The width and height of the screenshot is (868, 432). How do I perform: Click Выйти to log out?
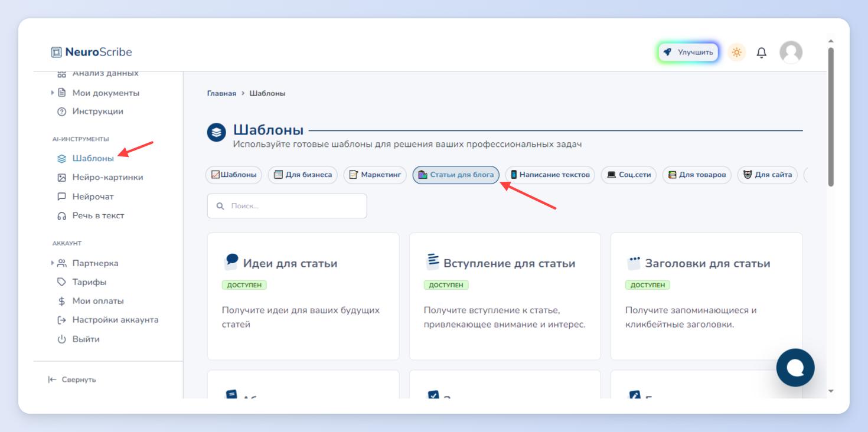pyautogui.click(x=86, y=339)
